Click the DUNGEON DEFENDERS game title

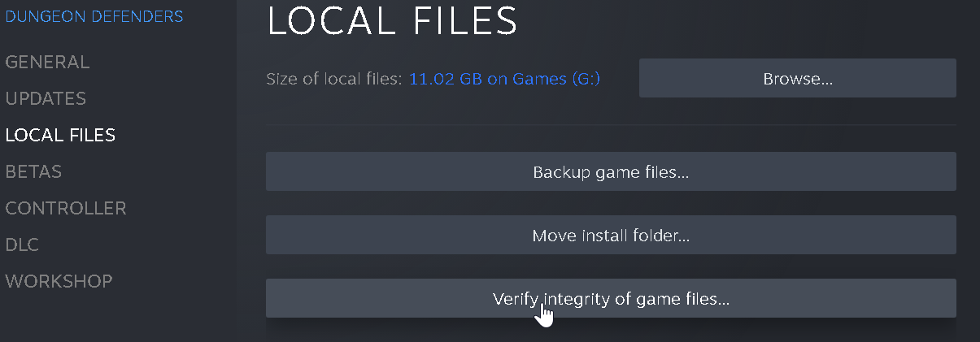(x=94, y=16)
